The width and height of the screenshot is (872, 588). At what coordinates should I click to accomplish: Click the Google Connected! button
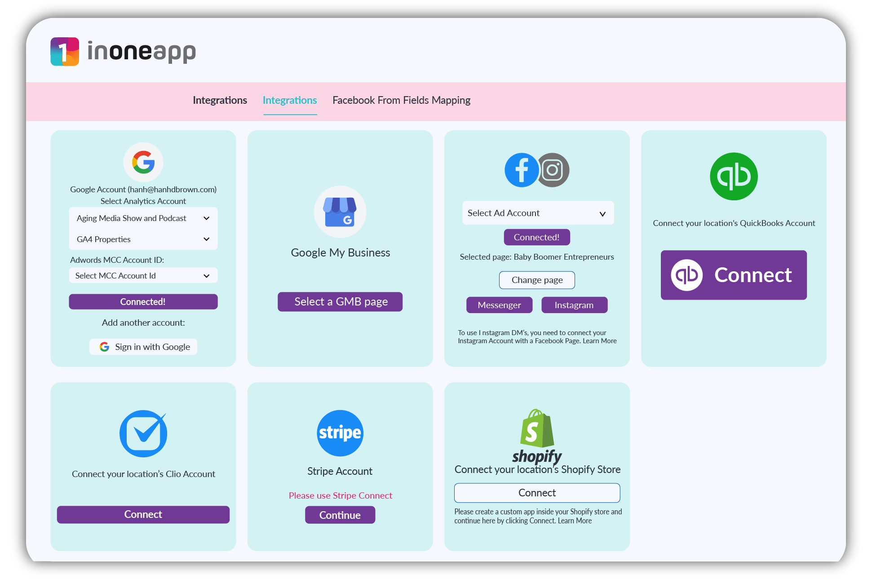pyautogui.click(x=143, y=302)
